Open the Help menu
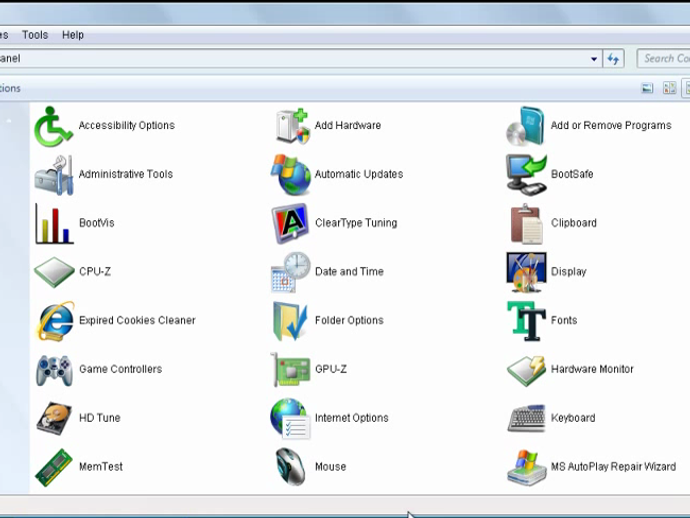 (x=73, y=35)
